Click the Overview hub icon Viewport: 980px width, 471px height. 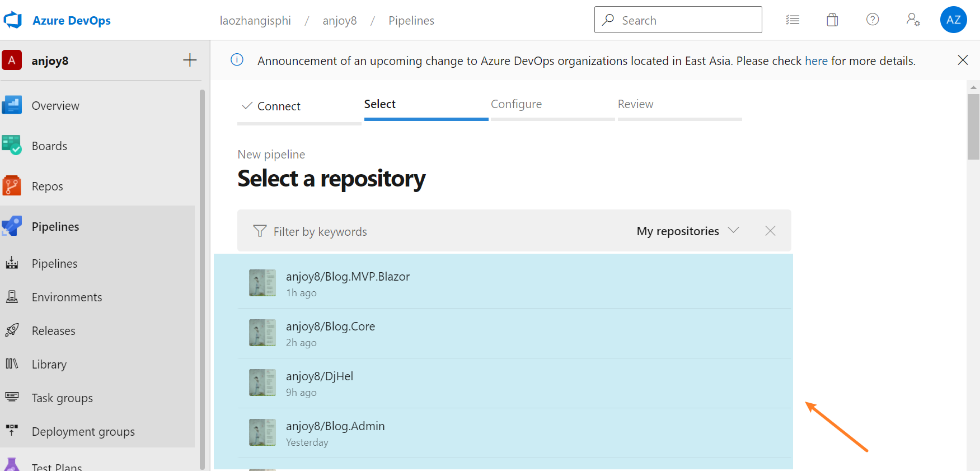[x=12, y=105]
